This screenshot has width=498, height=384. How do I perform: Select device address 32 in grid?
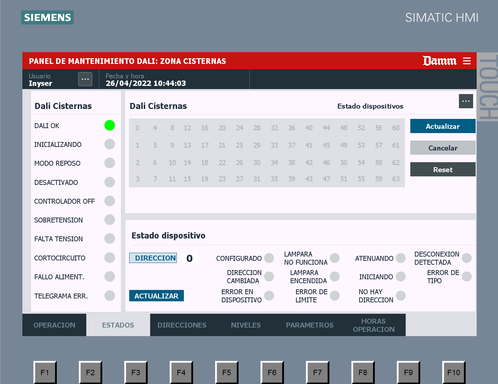point(274,128)
